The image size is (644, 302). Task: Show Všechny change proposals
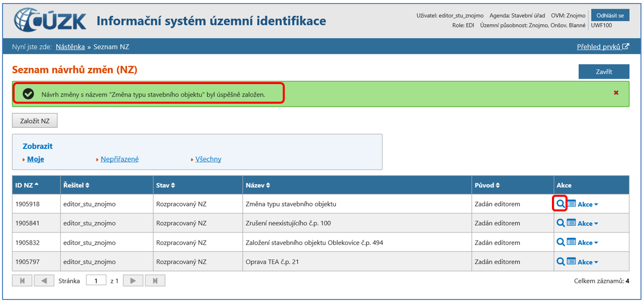click(x=208, y=159)
